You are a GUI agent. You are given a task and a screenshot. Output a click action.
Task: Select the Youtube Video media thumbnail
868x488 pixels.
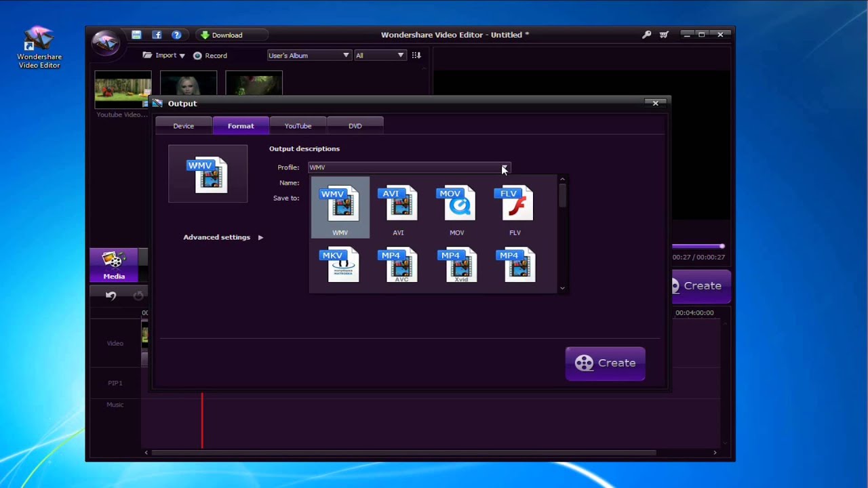123,89
